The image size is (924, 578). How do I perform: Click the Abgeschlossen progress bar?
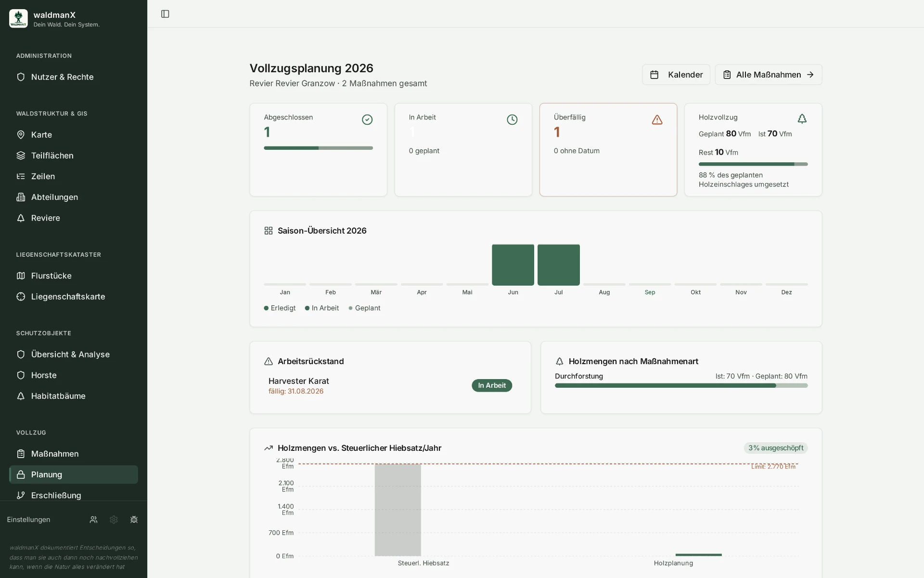318,148
